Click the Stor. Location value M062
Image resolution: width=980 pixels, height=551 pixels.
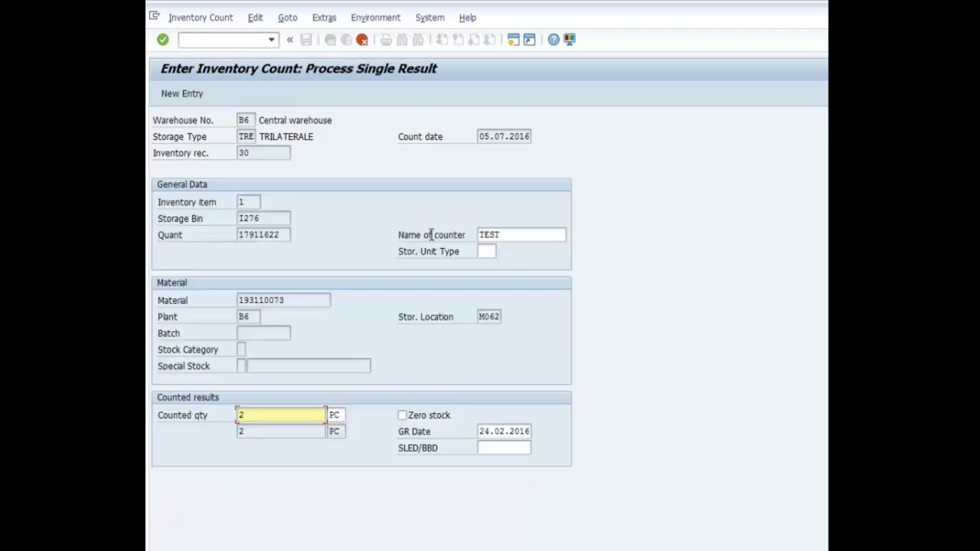tap(489, 317)
